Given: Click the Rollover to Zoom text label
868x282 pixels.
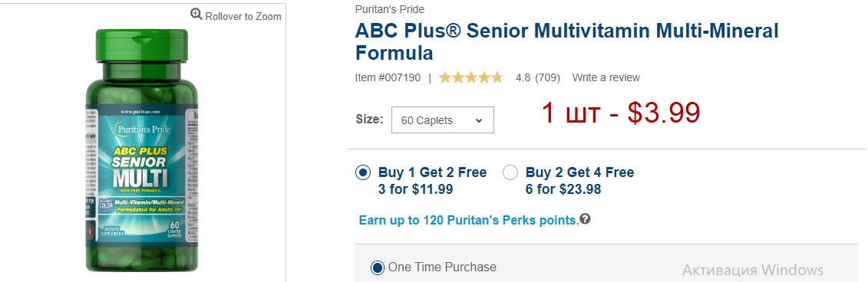Looking at the screenshot, I should [x=243, y=16].
